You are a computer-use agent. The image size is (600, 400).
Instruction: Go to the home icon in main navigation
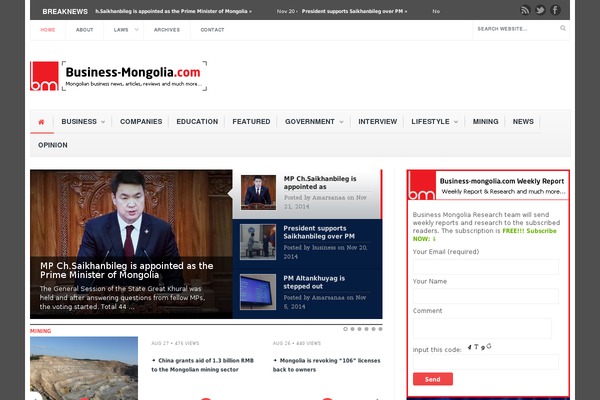point(41,122)
